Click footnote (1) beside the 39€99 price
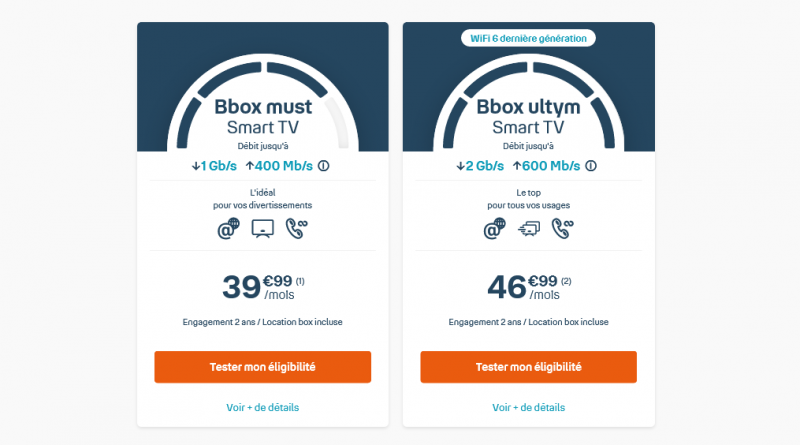 [x=299, y=280]
